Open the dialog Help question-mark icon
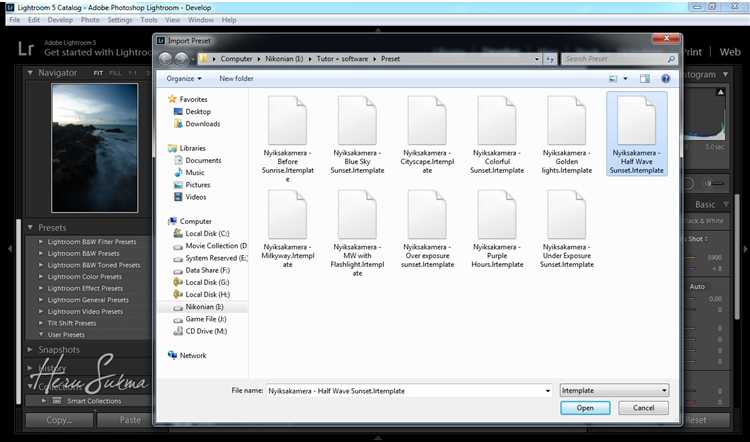Screen dimensions: 750x442 coord(665,78)
